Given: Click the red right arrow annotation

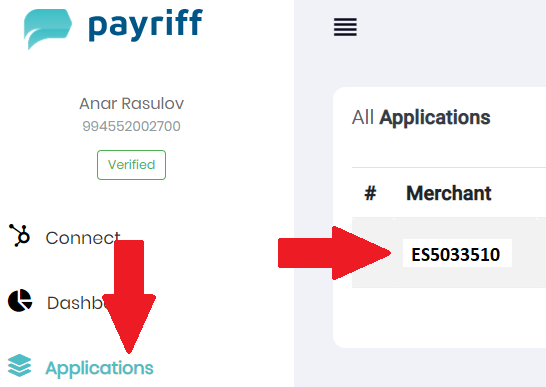Looking at the screenshot, I should tap(334, 253).
